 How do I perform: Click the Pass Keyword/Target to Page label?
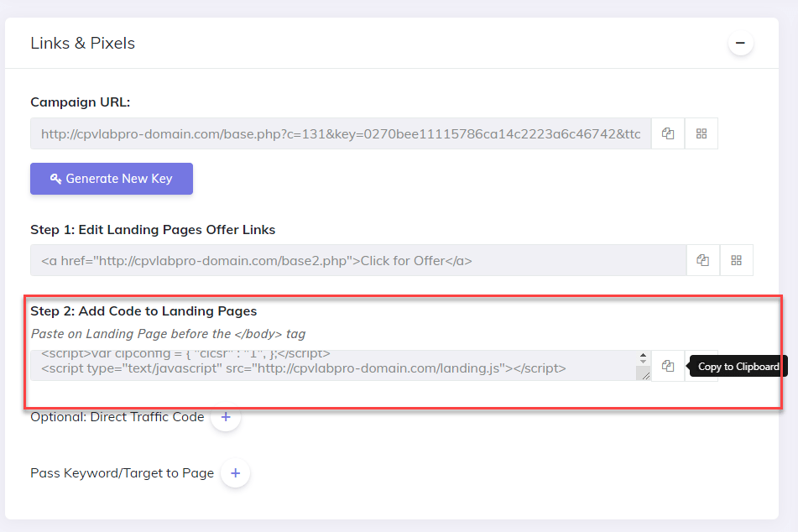click(123, 473)
